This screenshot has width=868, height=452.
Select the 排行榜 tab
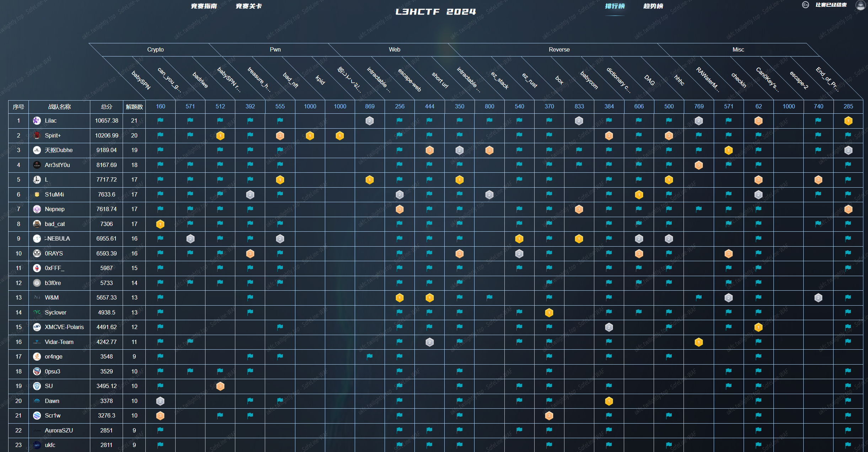(x=615, y=6)
